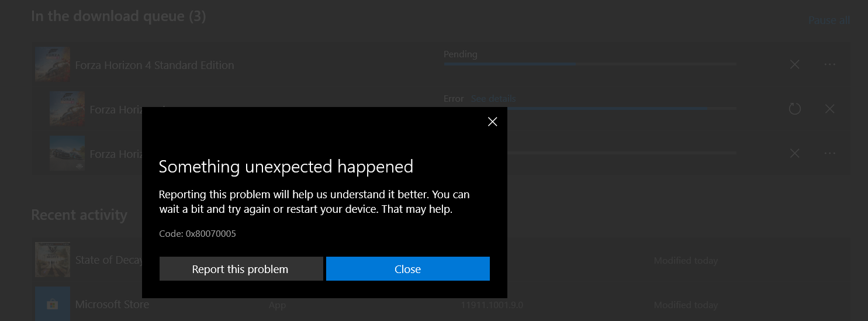Click Modified today for State of Decay

coord(686,260)
